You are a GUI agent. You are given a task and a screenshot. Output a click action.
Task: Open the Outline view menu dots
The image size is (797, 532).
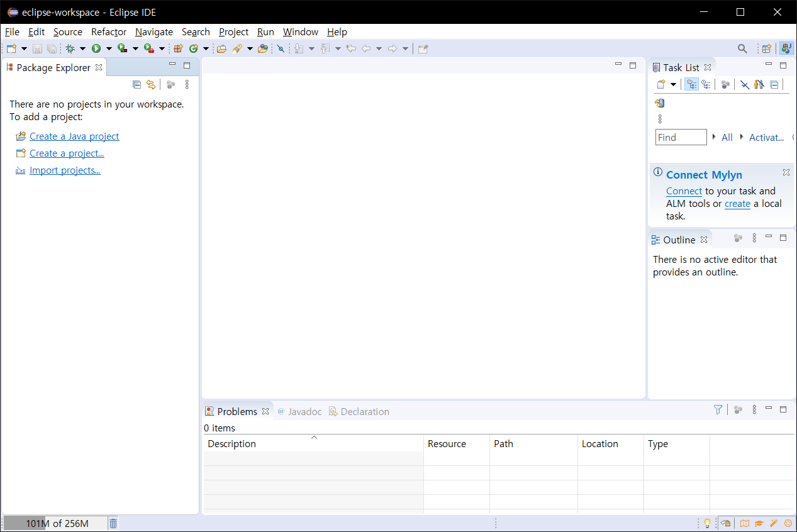(754, 238)
